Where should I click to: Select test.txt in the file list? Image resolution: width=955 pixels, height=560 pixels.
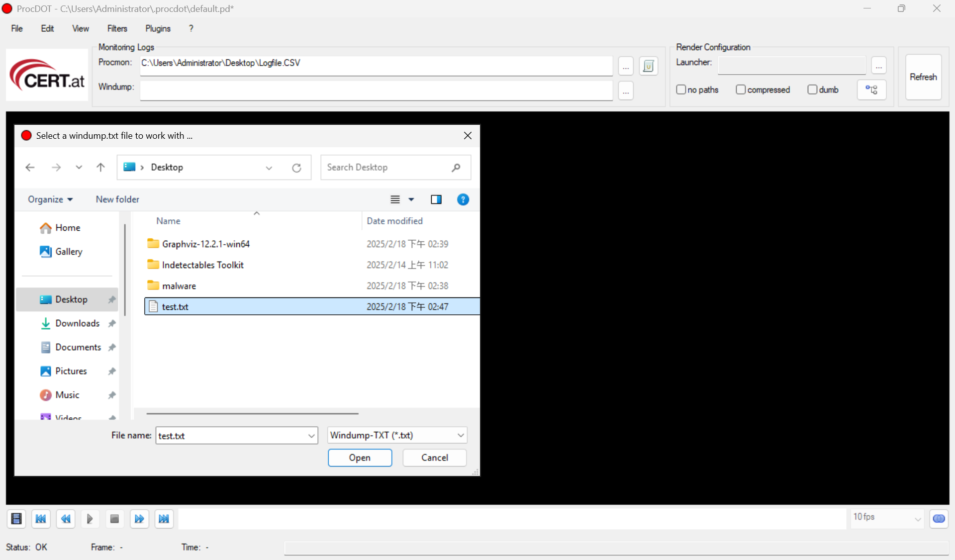(x=175, y=306)
